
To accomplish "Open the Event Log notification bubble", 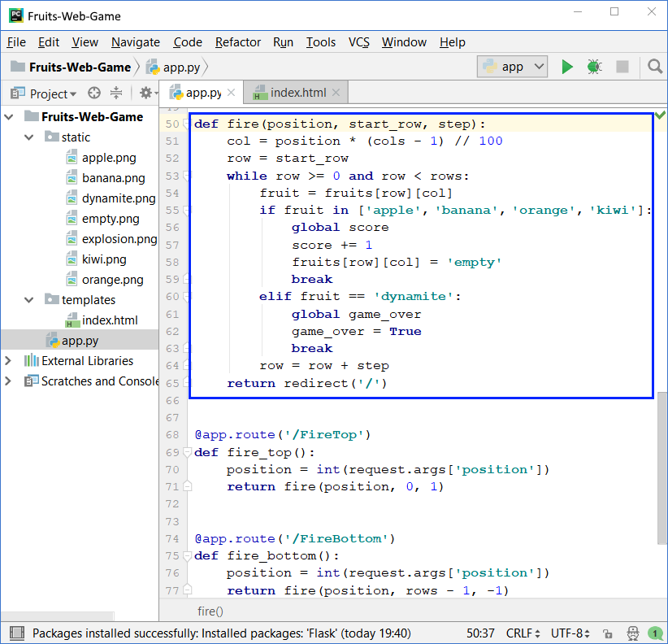I will coord(655,633).
